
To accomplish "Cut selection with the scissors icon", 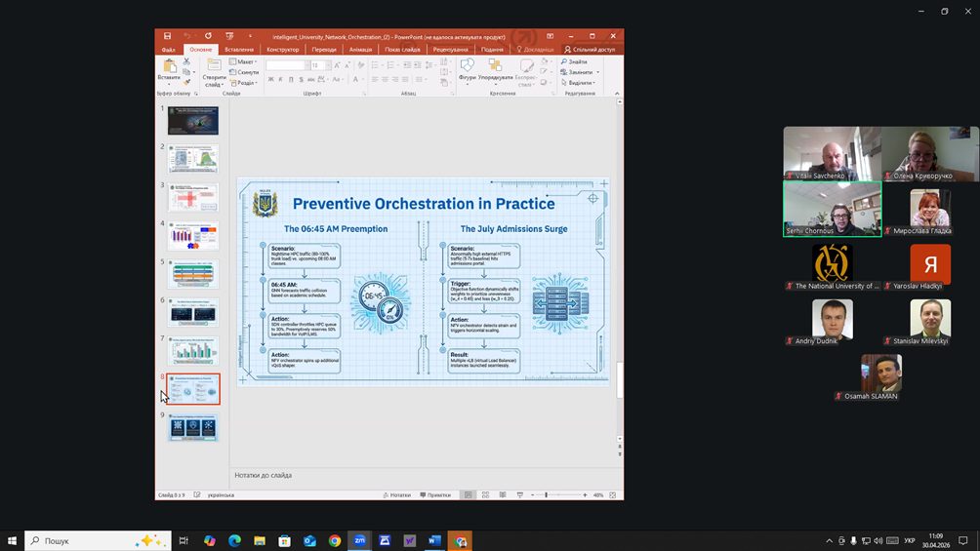I will tap(186, 61).
